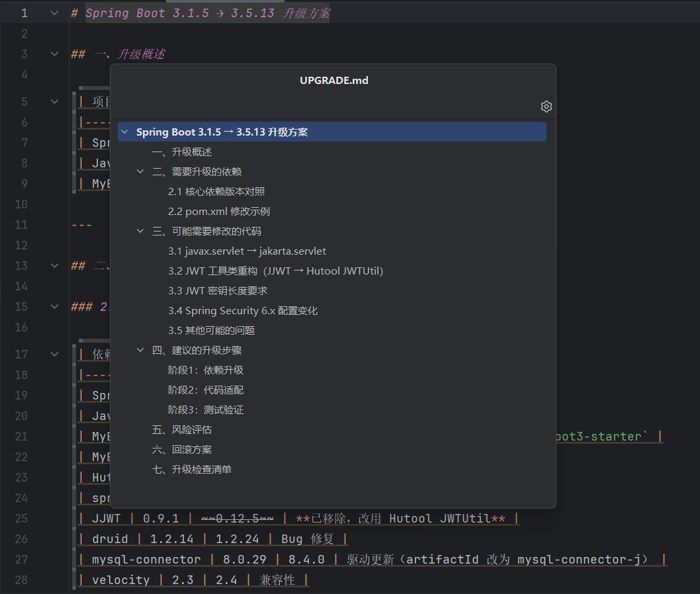Screen dimensions: 700x594
Task: Open the settings gear in the UPGRADE.md popup
Action: pos(546,106)
